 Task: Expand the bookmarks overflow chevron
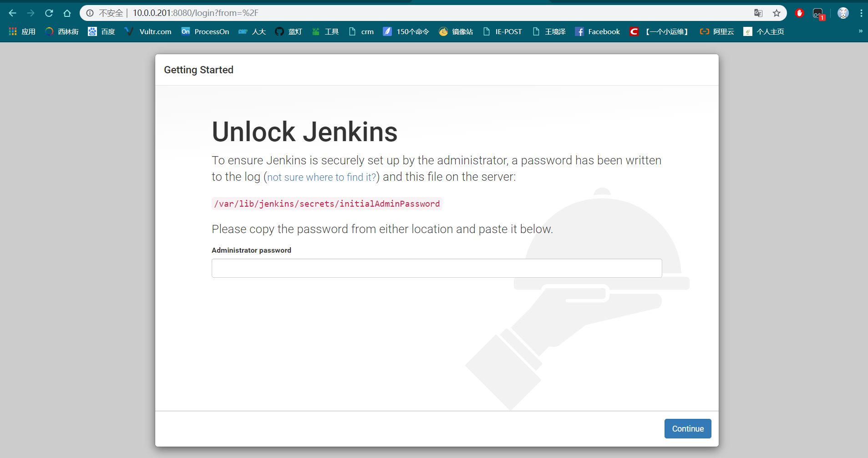pos(859,31)
